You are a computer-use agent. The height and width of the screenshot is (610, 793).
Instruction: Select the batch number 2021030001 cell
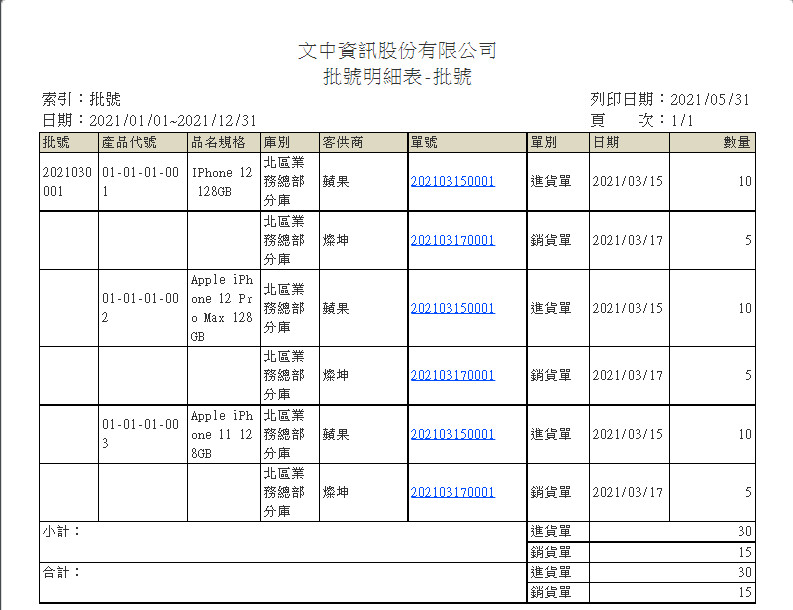coord(68,182)
